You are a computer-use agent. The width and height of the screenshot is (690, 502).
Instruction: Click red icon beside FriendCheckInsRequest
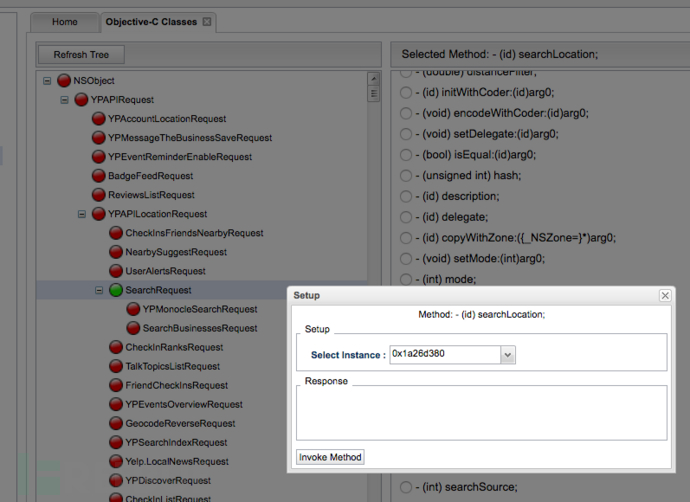(116, 385)
